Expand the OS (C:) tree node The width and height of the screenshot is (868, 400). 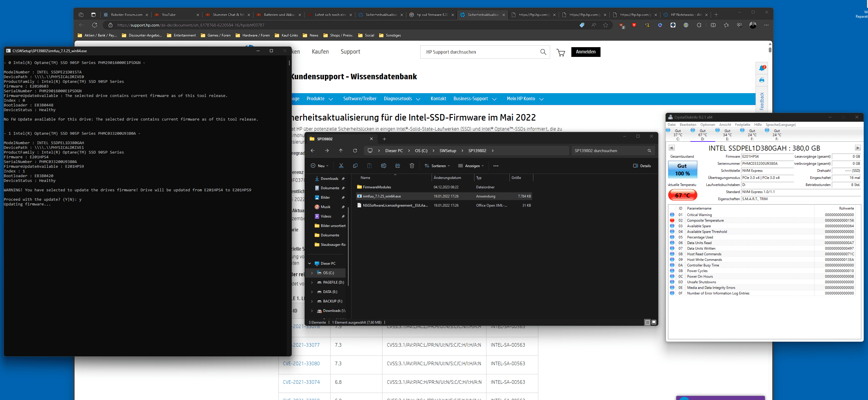pyautogui.click(x=312, y=273)
